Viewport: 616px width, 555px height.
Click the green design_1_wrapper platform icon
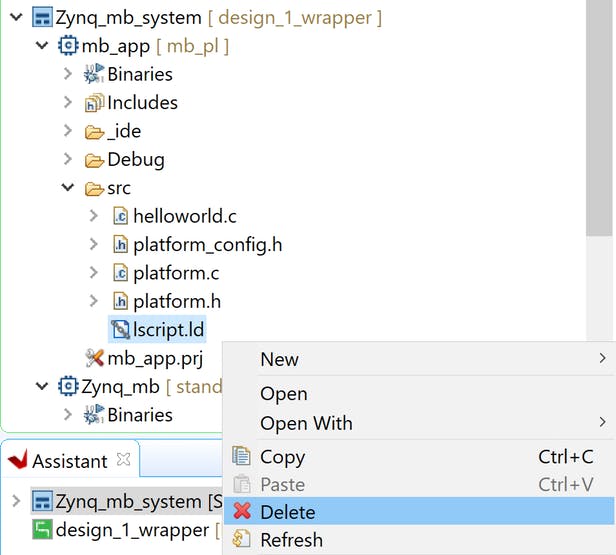[x=42, y=530]
